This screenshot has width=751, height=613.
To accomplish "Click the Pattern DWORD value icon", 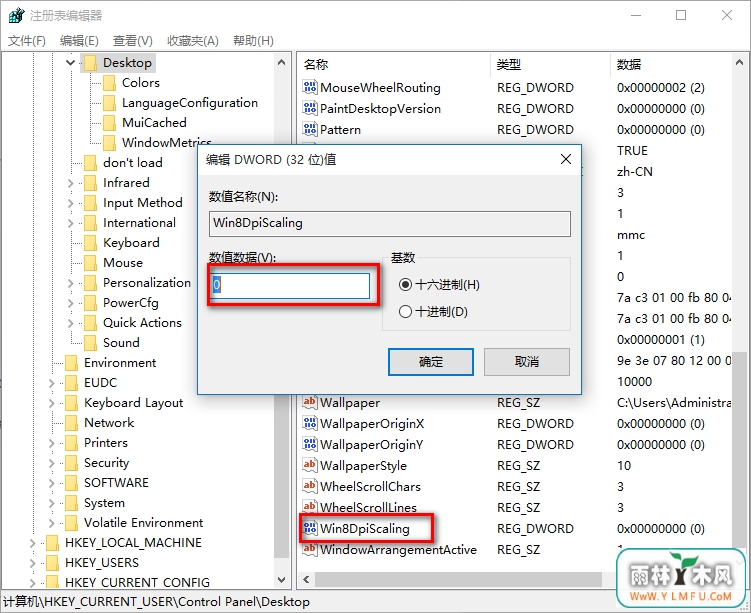I will click(x=310, y=129).
